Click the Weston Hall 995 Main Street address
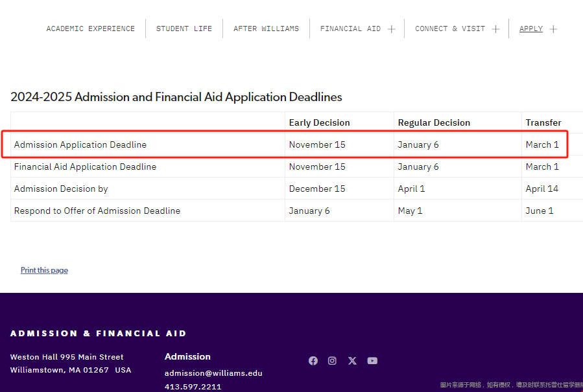This screenshot has width=583, height=392. [67, 357]
